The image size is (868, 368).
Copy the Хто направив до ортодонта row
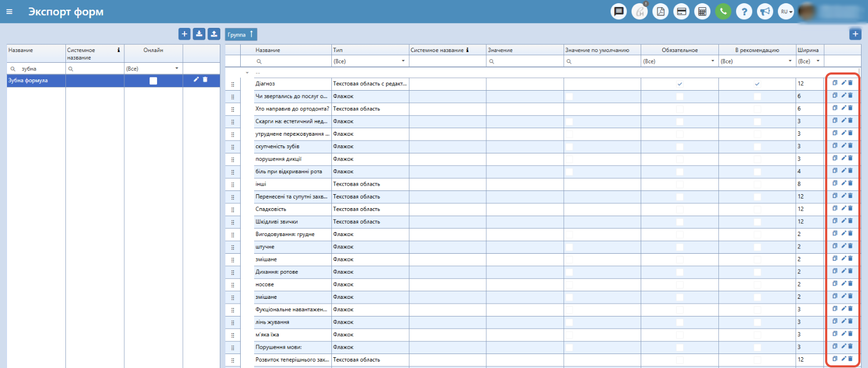pyautogui.click(x=835, y=108)
